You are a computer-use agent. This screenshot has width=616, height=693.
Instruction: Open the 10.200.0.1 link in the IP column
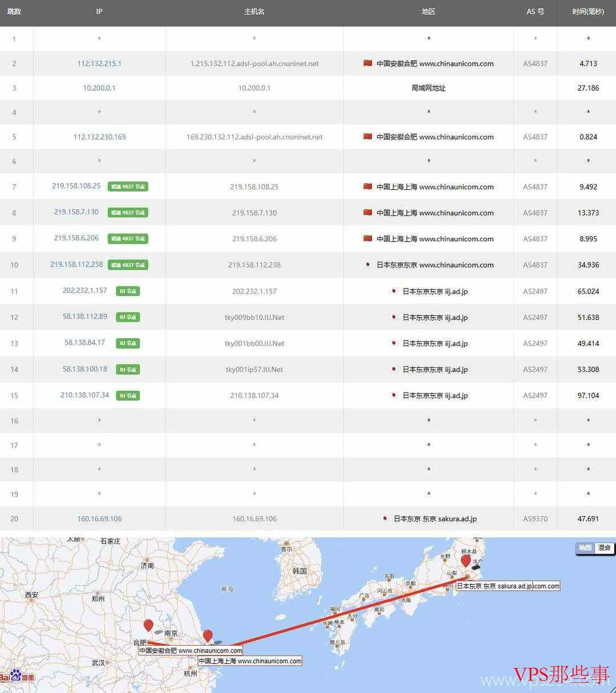99,88
